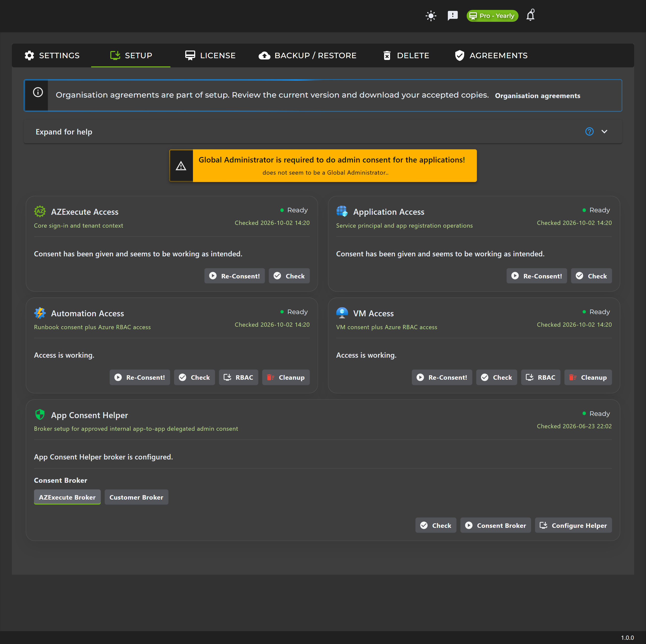The height and width of the screenshot is (644, 646).
Task: Click the Application Access grid icon
Action: pos(342,211)
